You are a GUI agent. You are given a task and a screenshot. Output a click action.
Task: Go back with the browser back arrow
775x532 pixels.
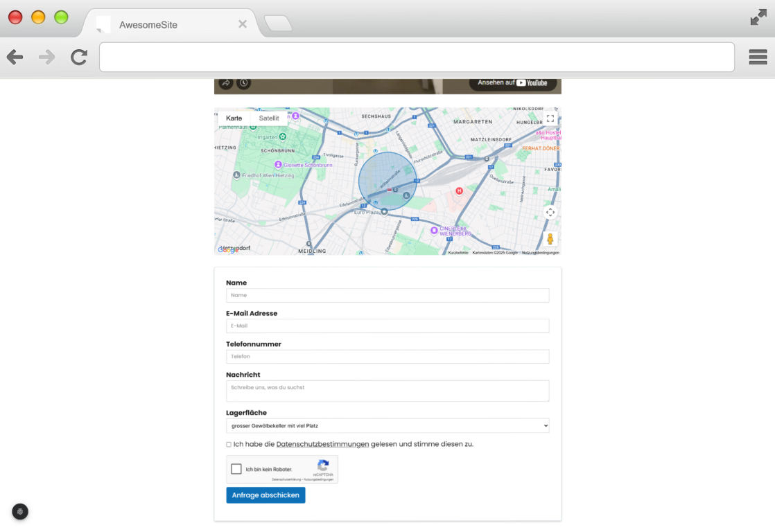15,57
